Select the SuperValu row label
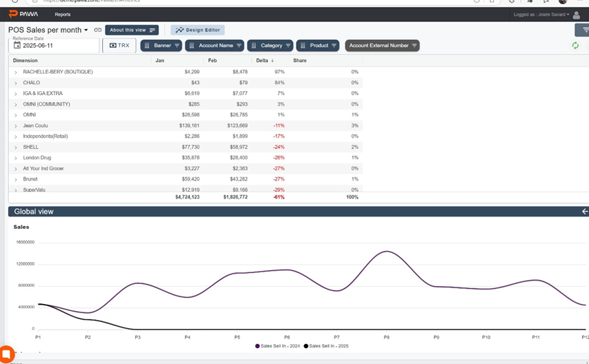The width and height of the screenshot is (589, 364). pyautogui.click(x=34, y=190)
